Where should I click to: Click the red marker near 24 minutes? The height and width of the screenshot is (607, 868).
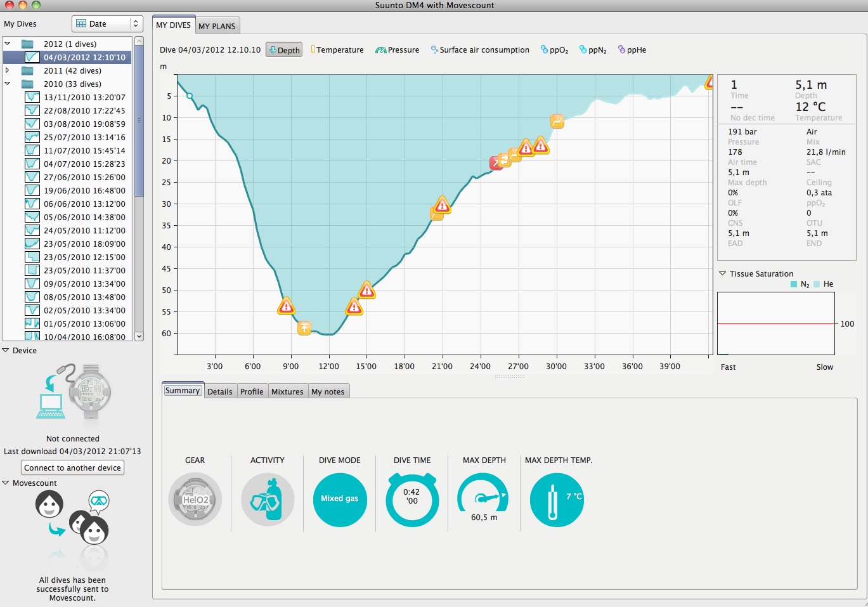pyautogui.click(x=495, y=163)
